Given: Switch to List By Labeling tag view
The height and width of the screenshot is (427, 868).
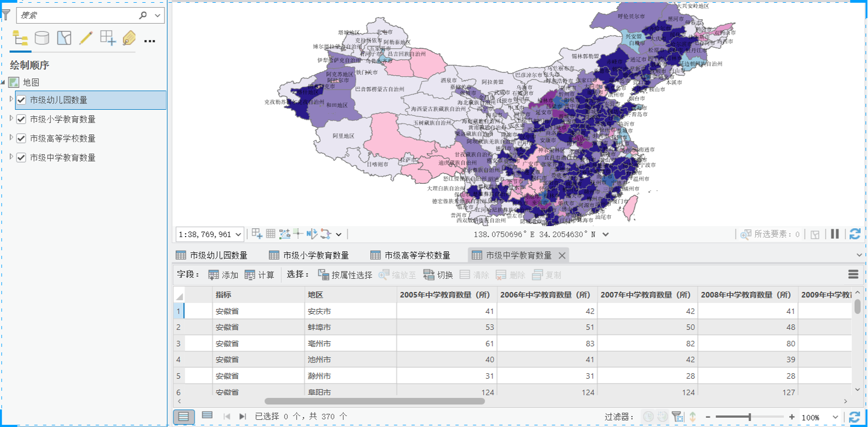Looking at the screenshot, I should [129, 38].
